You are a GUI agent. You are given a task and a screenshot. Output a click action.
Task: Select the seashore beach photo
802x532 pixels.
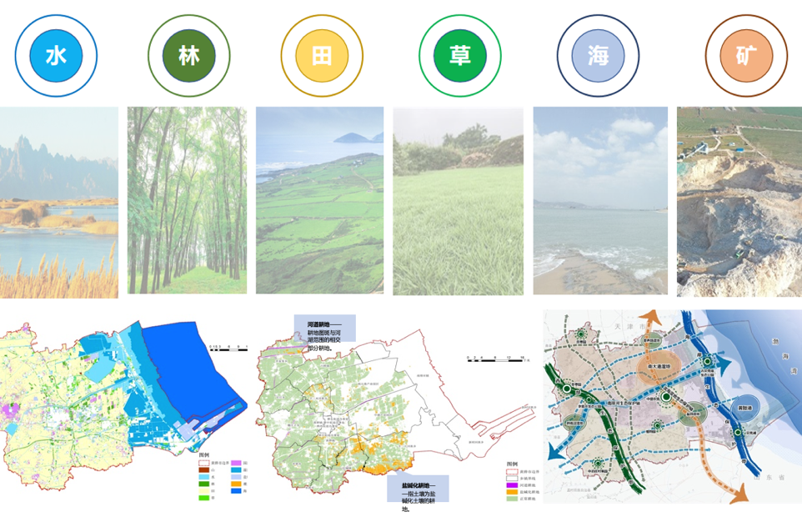600,200
